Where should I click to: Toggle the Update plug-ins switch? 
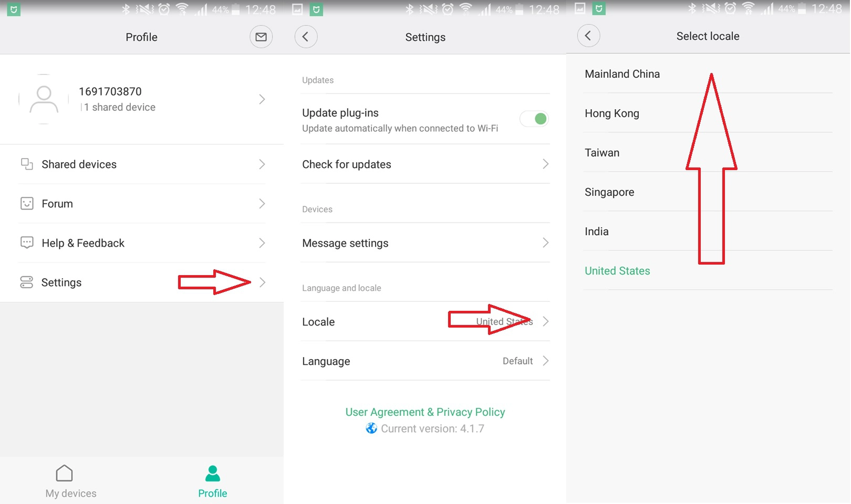[534, 119]
